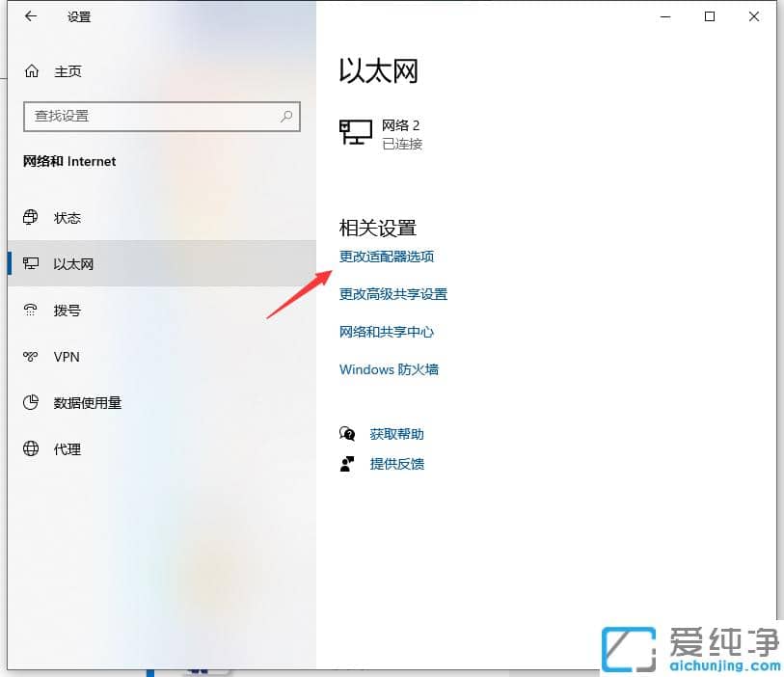The width and height of the screenshot is (784, 677).
Task: Select the 代理 proxy globe icon
Action: (x=29, y=448)
